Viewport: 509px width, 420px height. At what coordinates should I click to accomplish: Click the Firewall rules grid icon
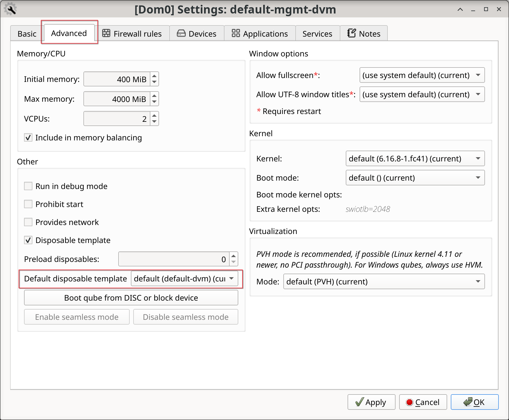pos(107,33)
